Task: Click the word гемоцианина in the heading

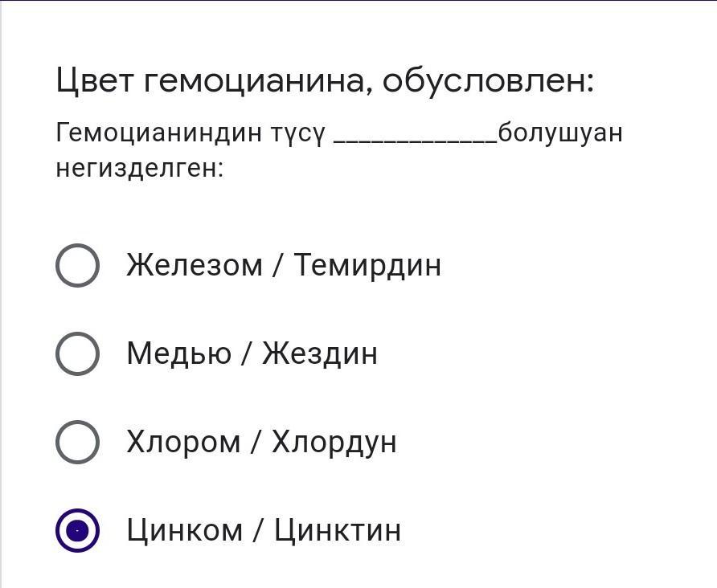Action: coord(259,81)
